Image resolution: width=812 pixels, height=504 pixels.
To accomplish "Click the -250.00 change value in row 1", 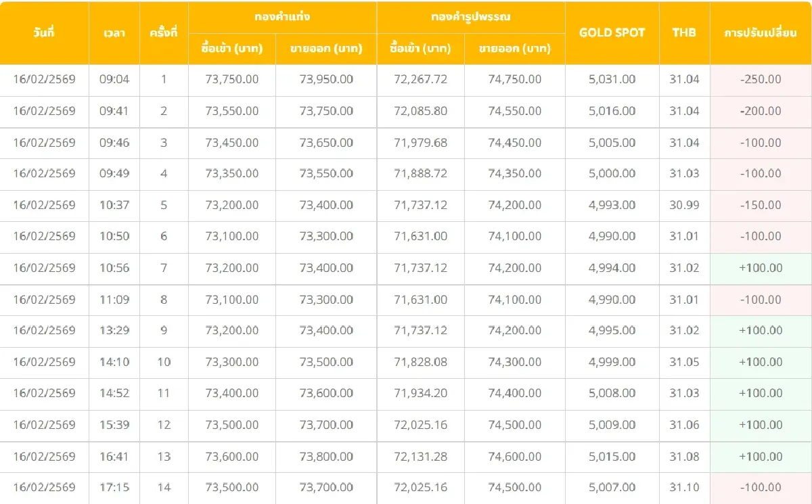I will point(760,80).
